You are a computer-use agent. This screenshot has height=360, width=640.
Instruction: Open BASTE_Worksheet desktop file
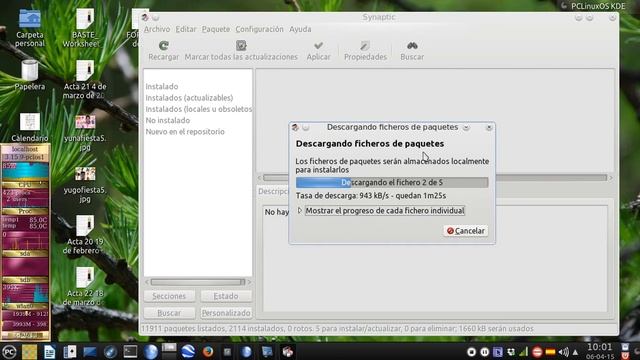tap(85, 28)
